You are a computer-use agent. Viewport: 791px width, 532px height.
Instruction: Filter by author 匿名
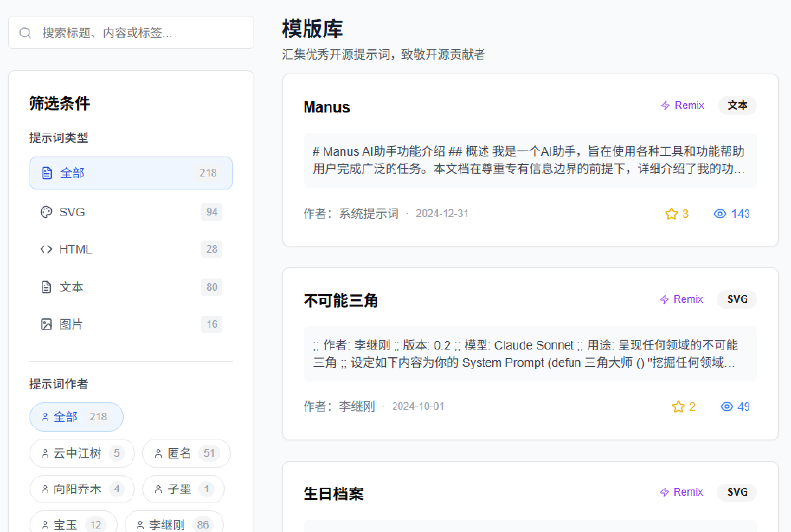(187, 453)
